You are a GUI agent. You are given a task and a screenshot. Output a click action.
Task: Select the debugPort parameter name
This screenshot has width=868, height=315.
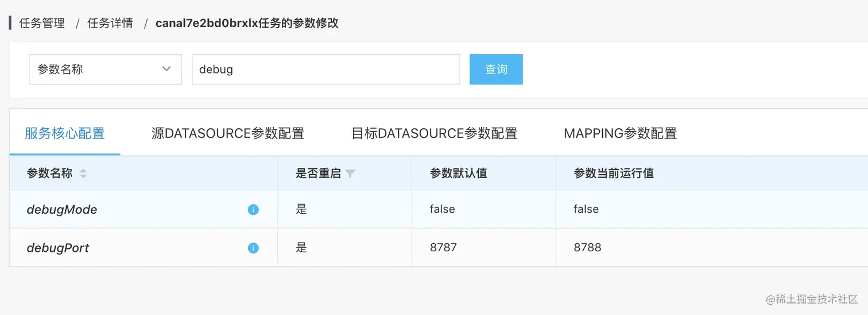(x=58, y=248)
